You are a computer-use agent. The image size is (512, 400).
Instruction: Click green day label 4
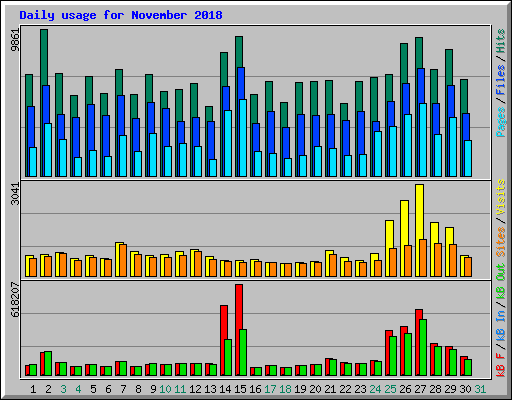[78, 389]
